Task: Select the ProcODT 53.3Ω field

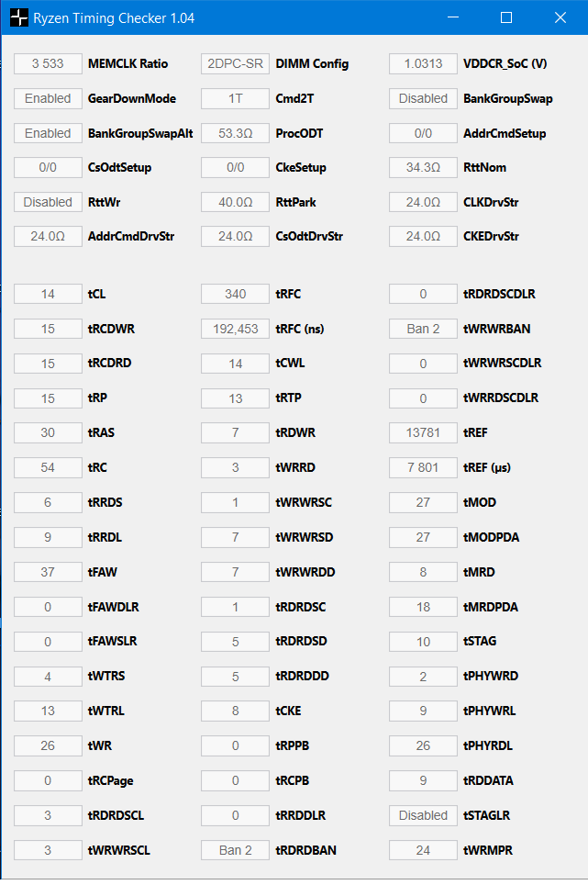Action: pos(236,134)
